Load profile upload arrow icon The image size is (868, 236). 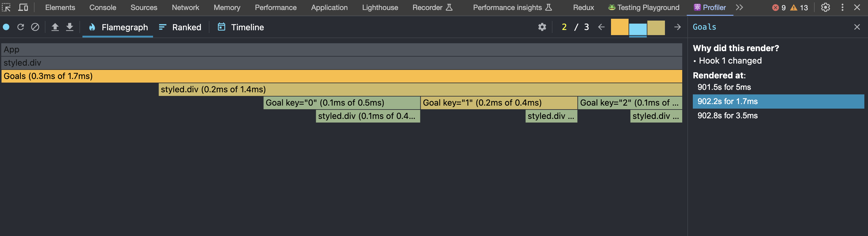[55, 27]
